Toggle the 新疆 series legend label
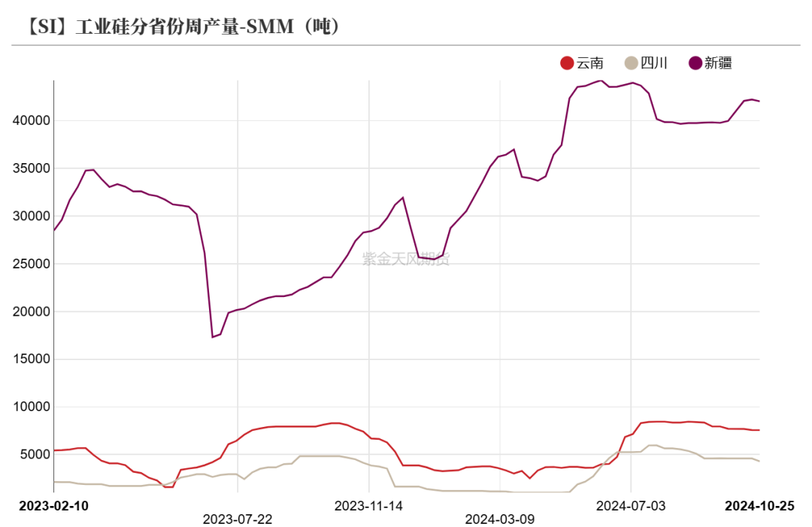Viewport: 812px width, 527px height. 719,63
